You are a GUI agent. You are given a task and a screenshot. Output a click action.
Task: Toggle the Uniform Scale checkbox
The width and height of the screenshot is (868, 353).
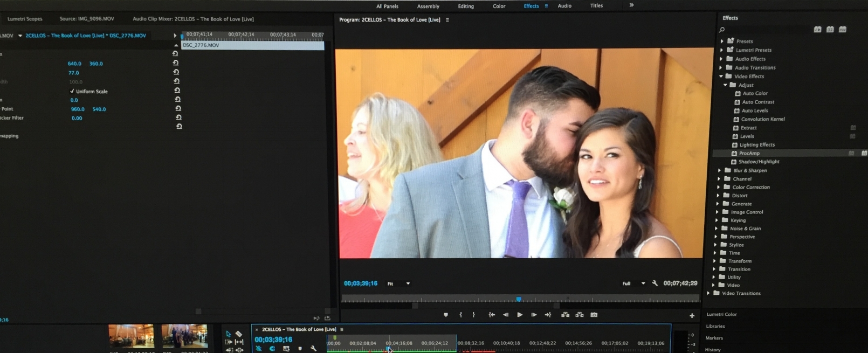click(72, 91)
